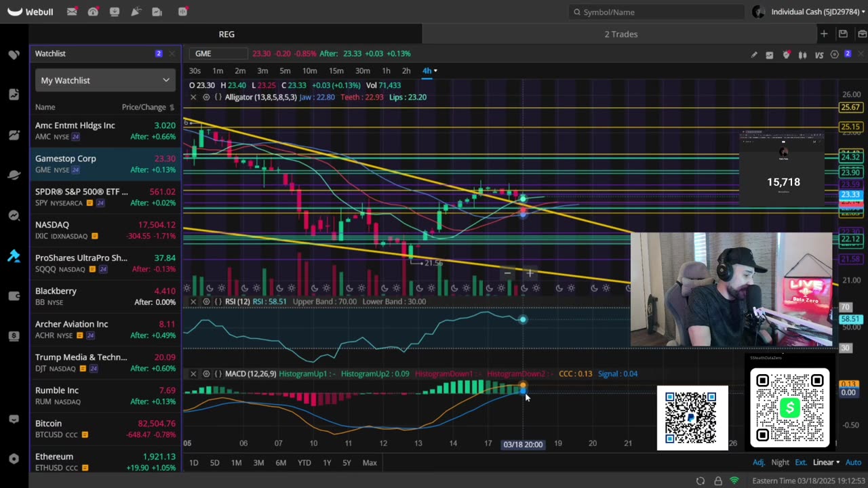Viewport: 868px width, 488px height.
Task: Open the planet explore icon in left sidebar
Action: point(14,175)
